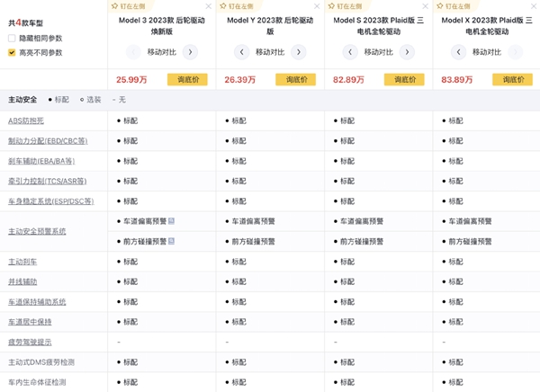The width and height of the screenshot is (540, 392).
Task: Move Model X column left with arrow
Action: pos(458,52)
